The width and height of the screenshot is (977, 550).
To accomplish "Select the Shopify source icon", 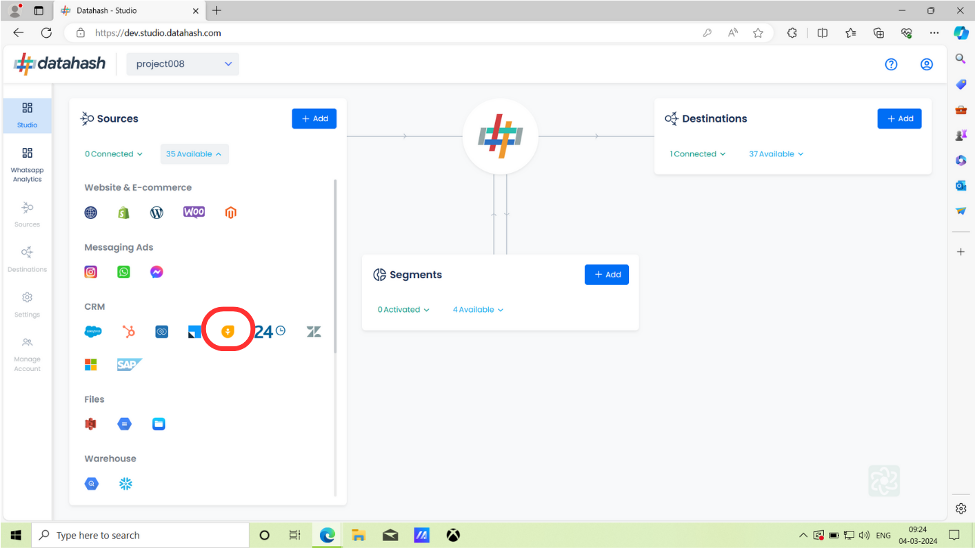I will click(x=123, y=213).
